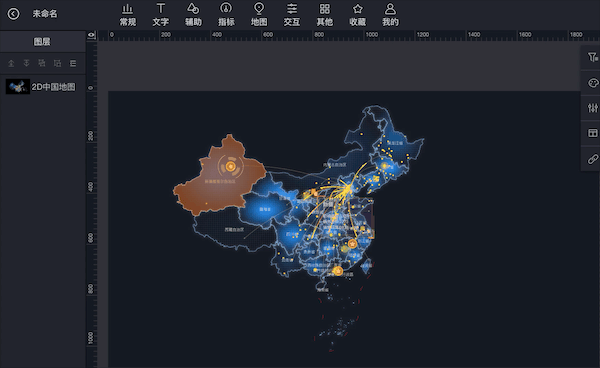Viewport: 600px width, 368px height.
Task: Open the 收藏 favorites list
Action: pos(357,15)
